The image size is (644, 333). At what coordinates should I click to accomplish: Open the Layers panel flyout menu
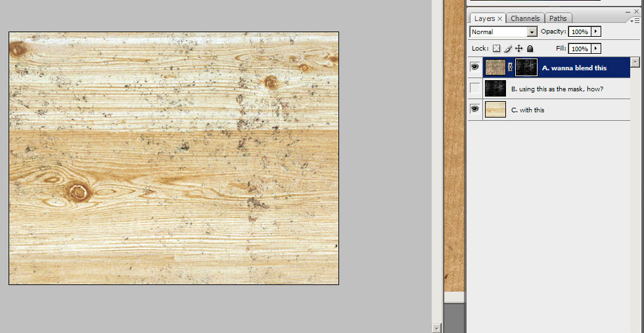635,20
